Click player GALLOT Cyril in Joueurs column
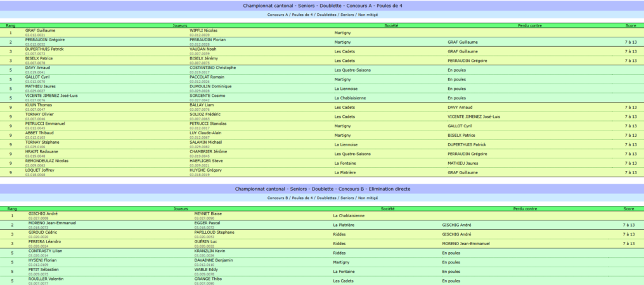The height and width of the screenshot is (285, 644). point(37,77)
